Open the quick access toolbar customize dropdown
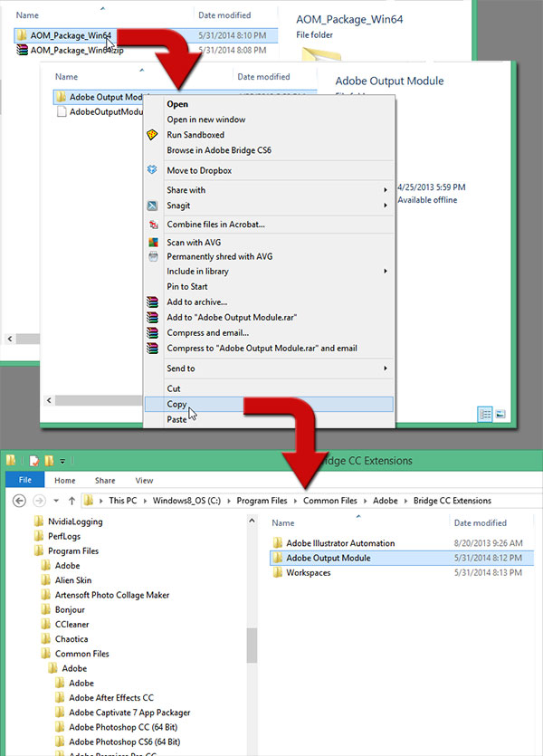 point(62,462)
